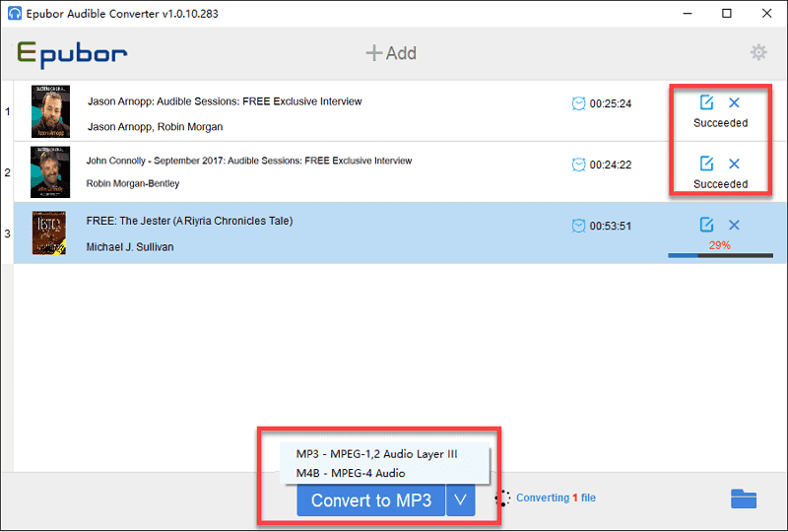Click the Convert to MP3 button
The image size is (788, 532).
click(371, 500)
